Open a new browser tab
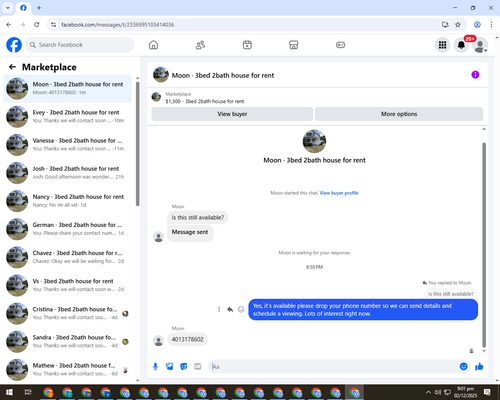The image size is (500, 400). 39,8
